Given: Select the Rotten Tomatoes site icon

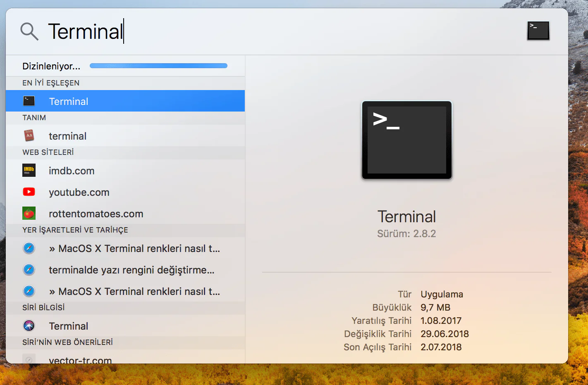Looking at the screenshot, I should (x=29, y=213).
